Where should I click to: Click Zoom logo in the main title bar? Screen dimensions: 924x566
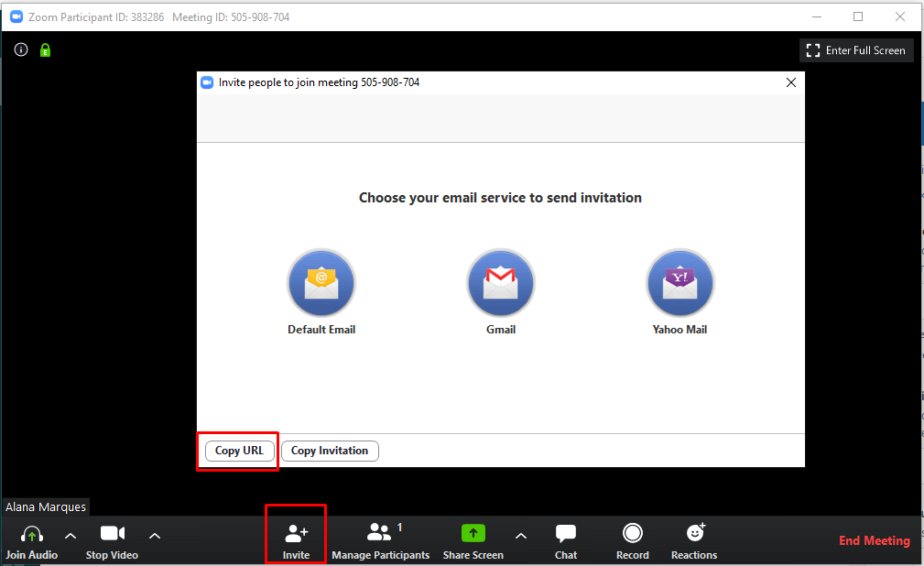click(16, 17)
